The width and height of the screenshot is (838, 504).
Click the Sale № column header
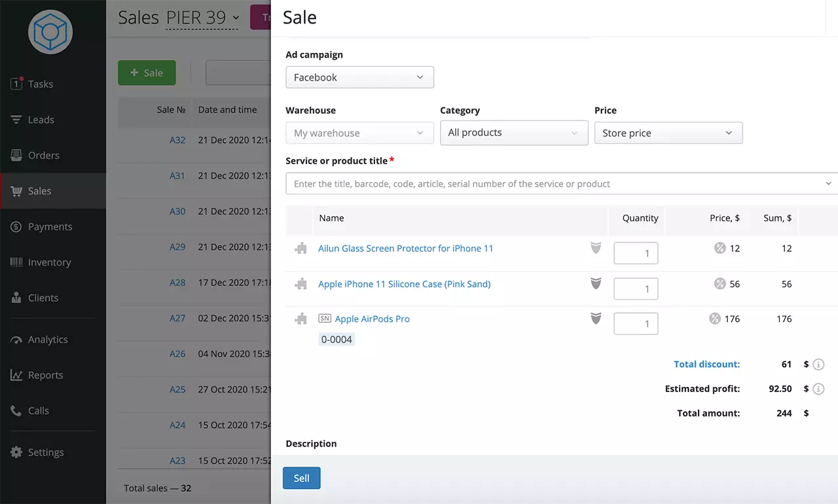tap(172, 110)
